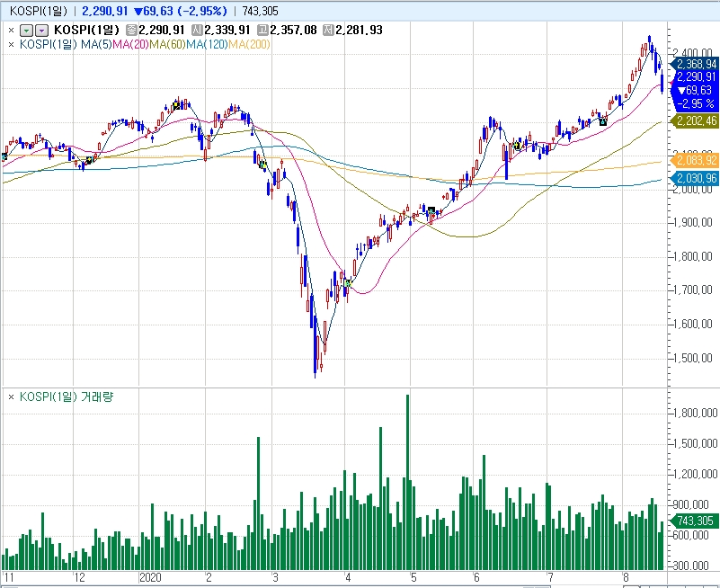The width and height of the screenshot is (720, 588).
Task: Remove the moving average indicator row
Action: click(x=11, y=43)
